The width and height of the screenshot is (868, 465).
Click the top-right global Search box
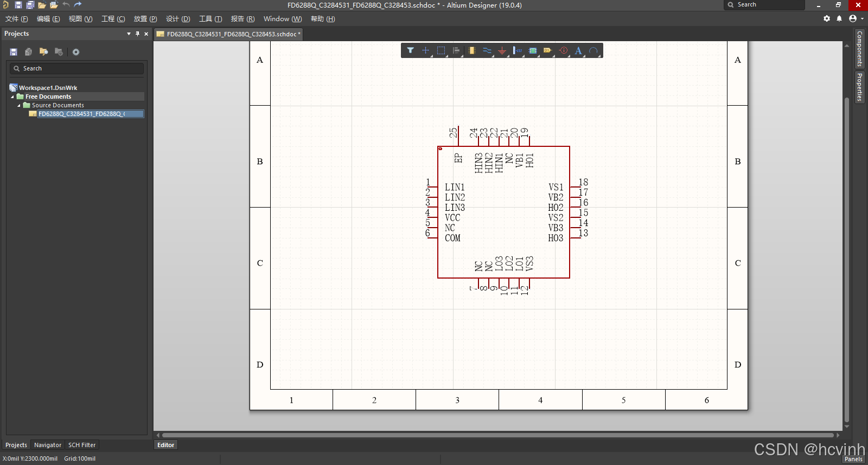(764, 5)
